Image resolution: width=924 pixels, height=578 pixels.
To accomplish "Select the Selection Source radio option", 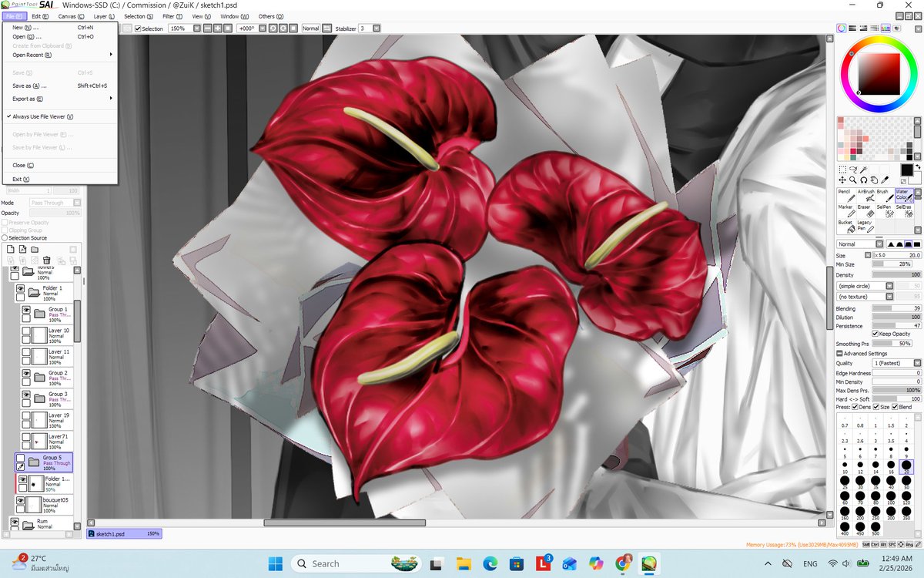I will coord(5,238).
